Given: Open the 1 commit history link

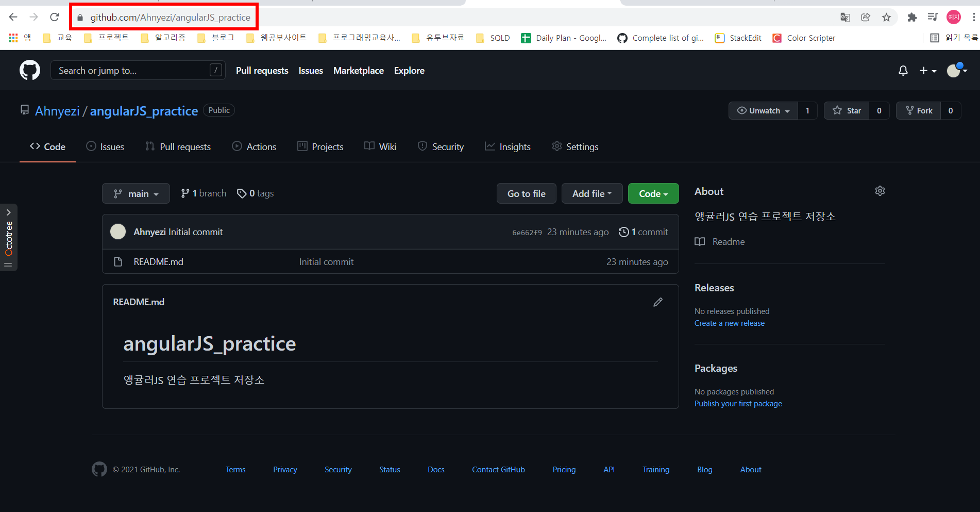Looking at the screenshot, I should coord(644,232).
